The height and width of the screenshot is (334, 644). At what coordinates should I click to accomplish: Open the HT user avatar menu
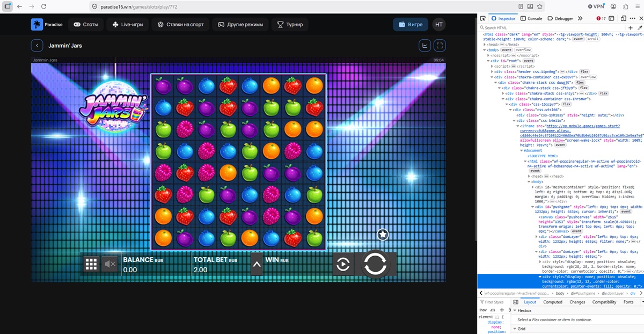pyautogui.click(x=439, y=25)
